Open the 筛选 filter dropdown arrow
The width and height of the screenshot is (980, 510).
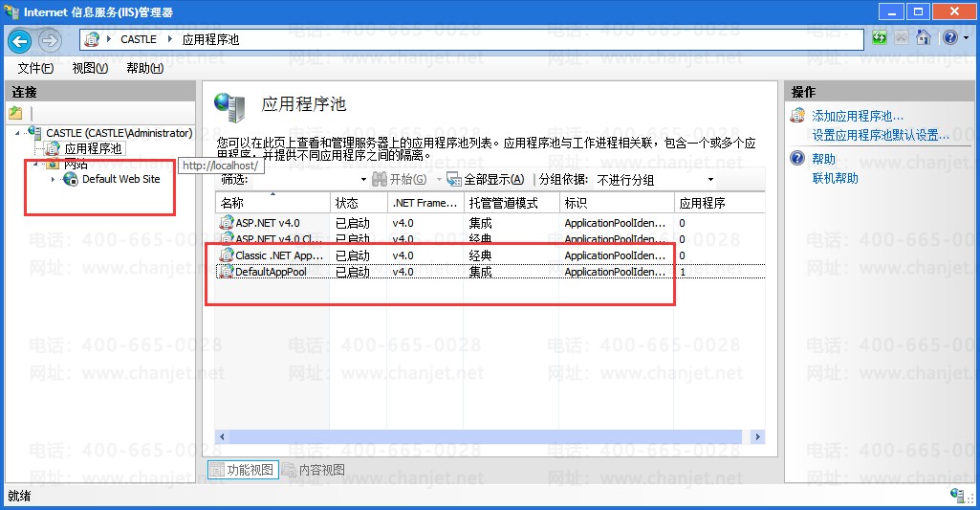pos(363,180)
